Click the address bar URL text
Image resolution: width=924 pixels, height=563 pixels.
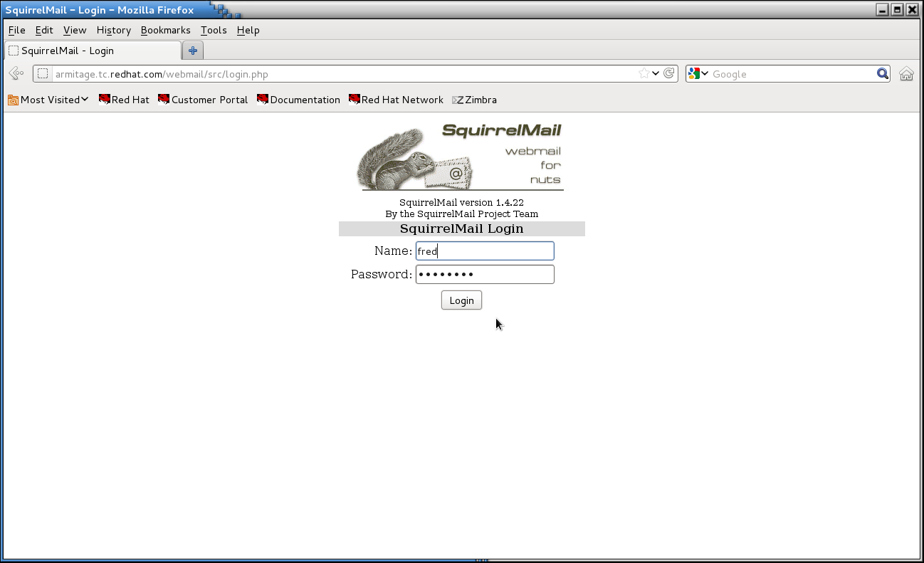162,74
